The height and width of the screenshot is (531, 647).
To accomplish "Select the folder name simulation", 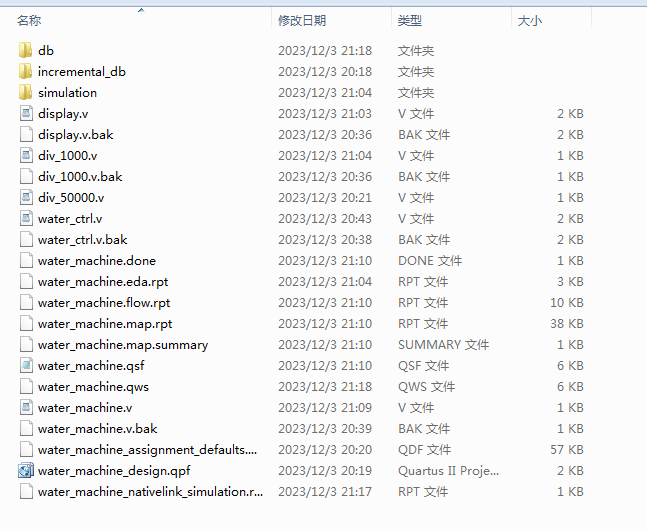I will 67,92.
